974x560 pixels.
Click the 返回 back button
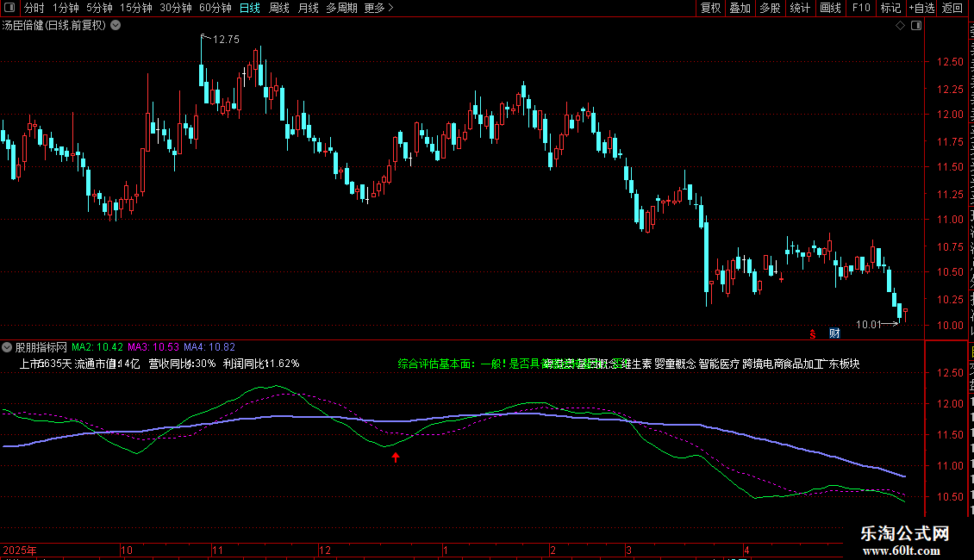[952, 8]
